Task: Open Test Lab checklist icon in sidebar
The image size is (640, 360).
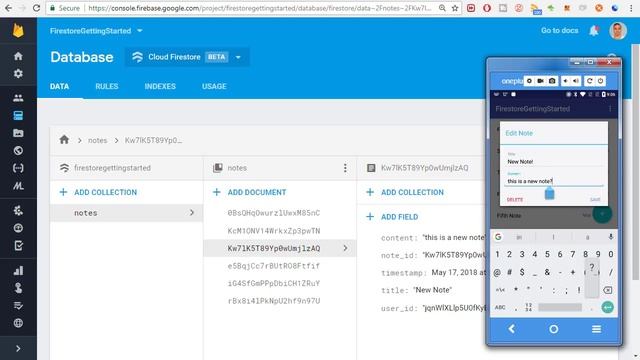Action: click(x=18, y=246)
